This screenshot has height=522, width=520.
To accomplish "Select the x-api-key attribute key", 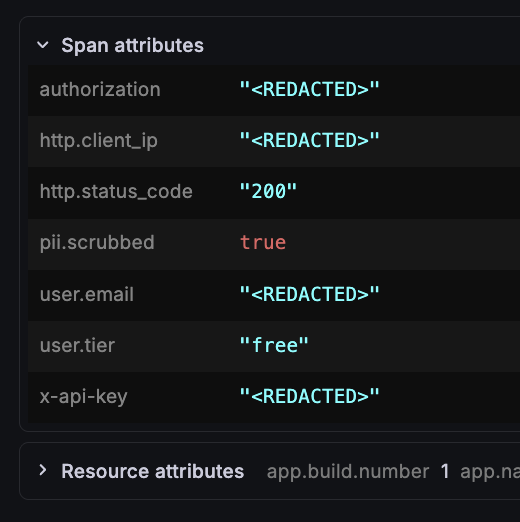I will pyautogui.click(x=84, y=397).
